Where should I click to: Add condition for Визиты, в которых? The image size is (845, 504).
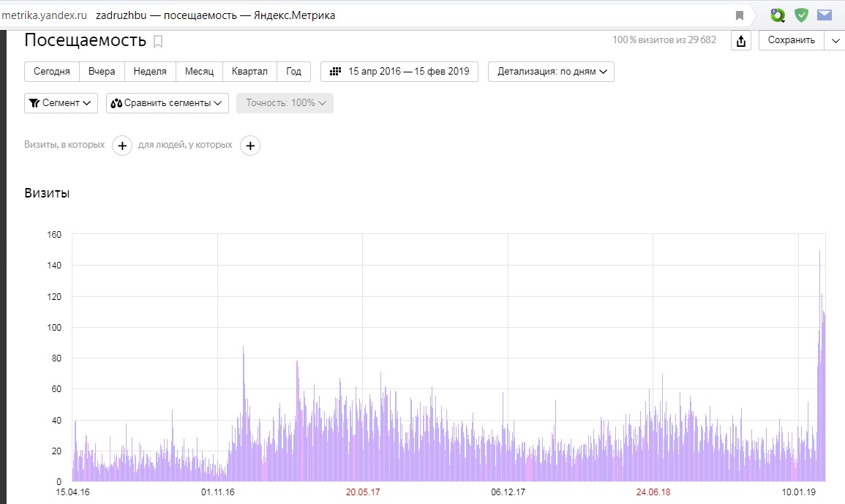coord(122,146)
